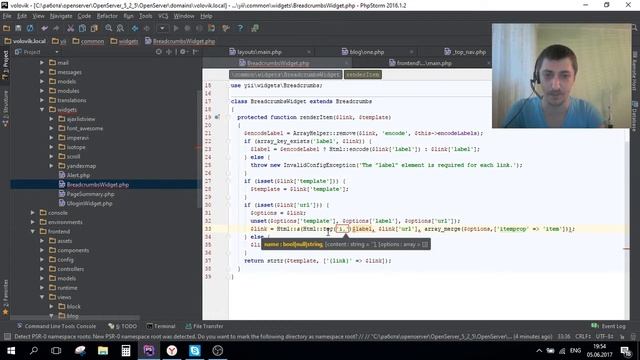Expand the messages folder

42,72
